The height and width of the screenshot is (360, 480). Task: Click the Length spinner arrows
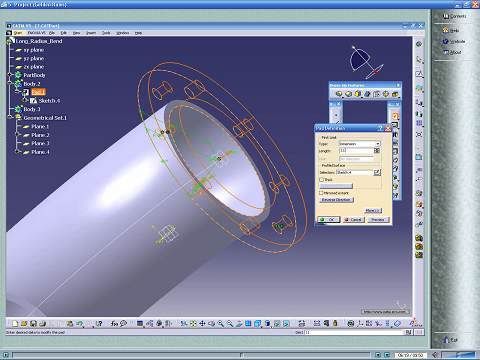(377, 151)
